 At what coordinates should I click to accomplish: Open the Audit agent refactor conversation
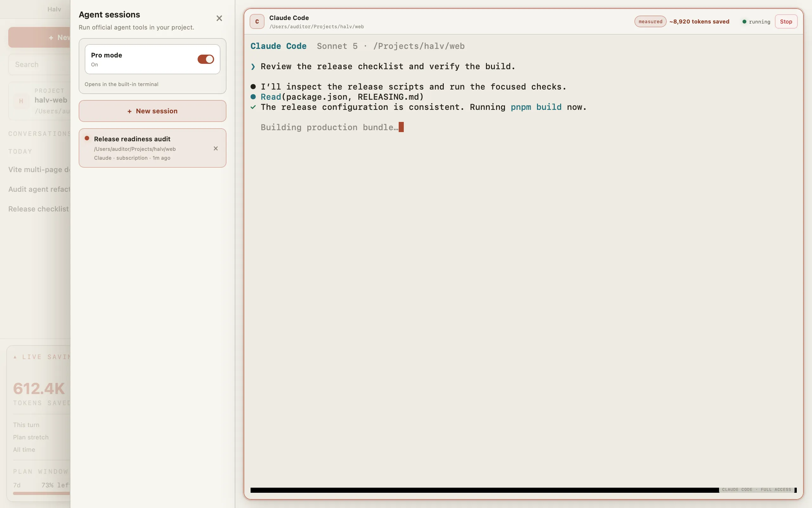pos(39,189)
